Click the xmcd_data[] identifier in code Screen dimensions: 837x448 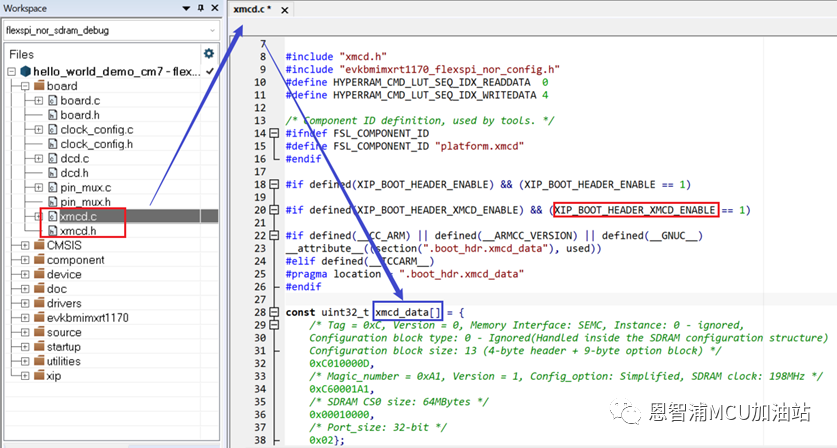pos(408,312)
